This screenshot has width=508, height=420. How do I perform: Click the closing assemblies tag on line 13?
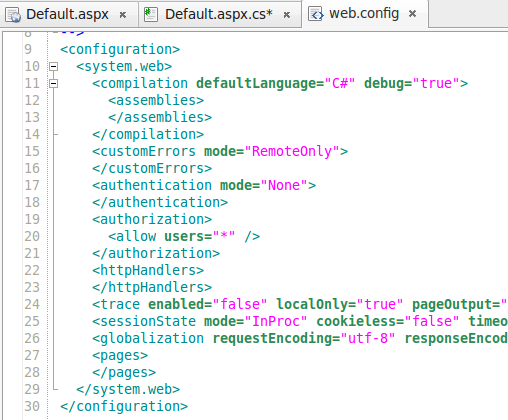pos(160,117)
